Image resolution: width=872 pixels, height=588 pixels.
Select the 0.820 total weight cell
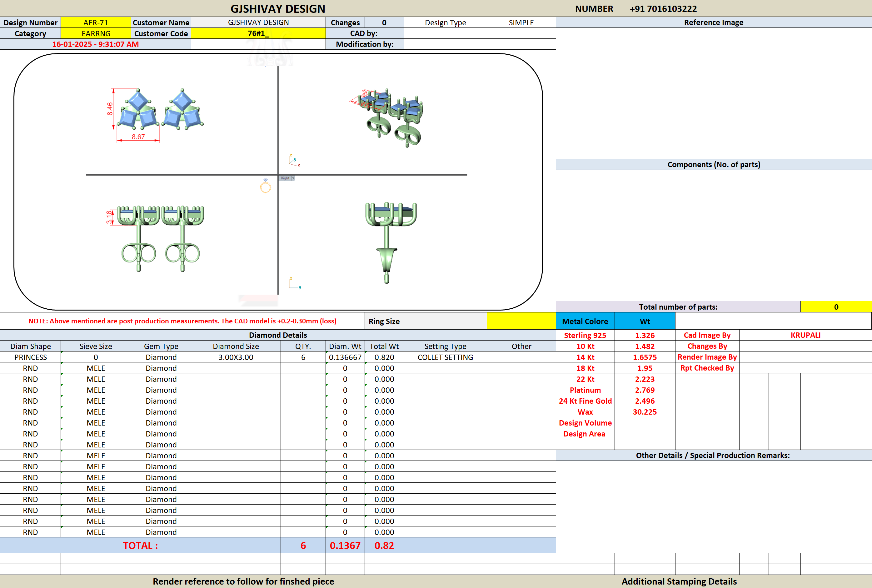pos(384,357)
